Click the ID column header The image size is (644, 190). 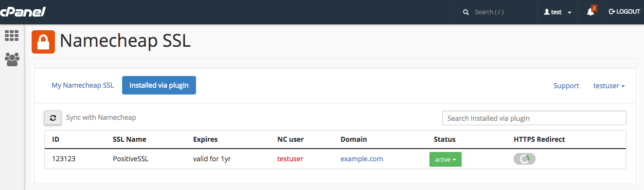click(x=55, y=139)
